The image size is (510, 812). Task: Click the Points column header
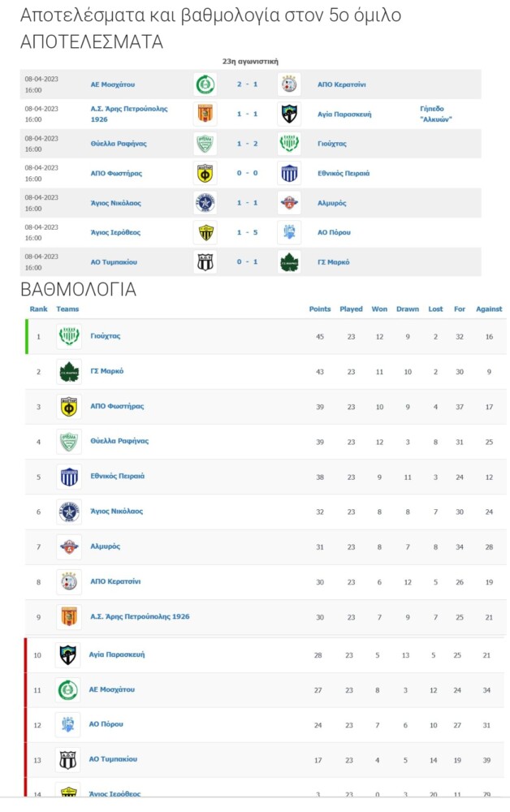319,309
